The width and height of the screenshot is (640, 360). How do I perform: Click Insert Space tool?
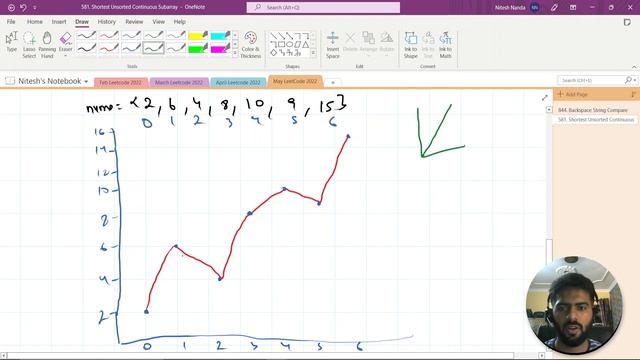(333, 45)
